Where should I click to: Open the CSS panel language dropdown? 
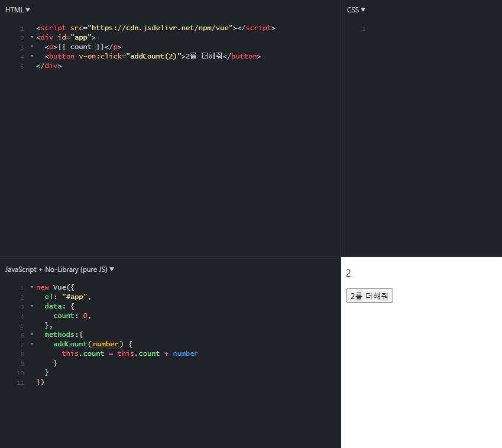point(356,10)
